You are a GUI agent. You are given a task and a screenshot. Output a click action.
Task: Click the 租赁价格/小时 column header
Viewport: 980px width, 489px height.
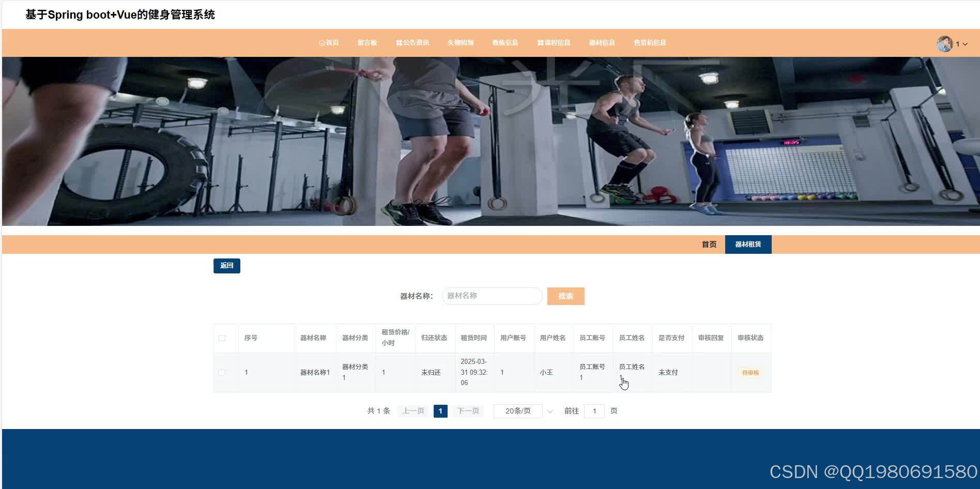pos(395,338)
